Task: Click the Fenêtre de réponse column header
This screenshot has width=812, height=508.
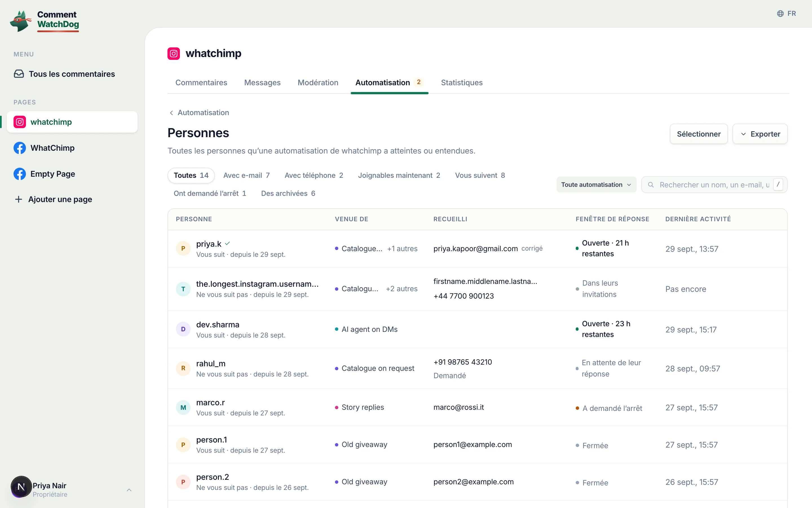Action: click(612, 219)
